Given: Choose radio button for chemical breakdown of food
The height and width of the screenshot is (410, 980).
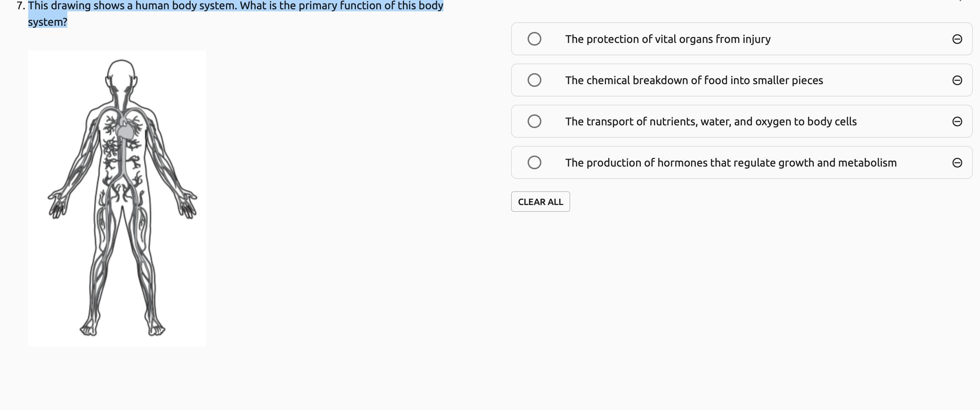Looking at the screenshot, I should (534, 80).
